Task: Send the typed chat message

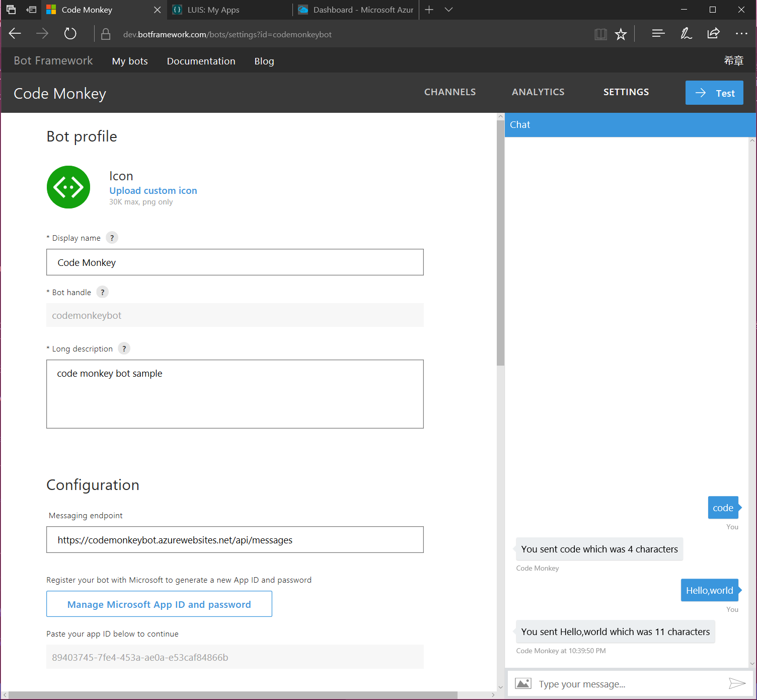Action: click(736, 683)
